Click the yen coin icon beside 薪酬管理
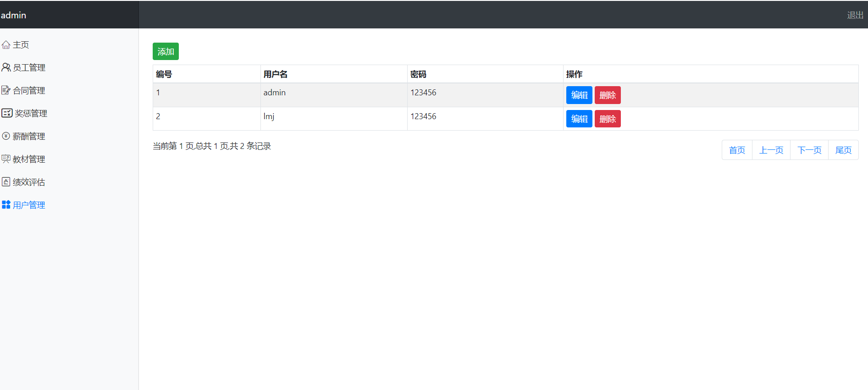This screenshot has height=390, width=868. (x=6, y=136)
